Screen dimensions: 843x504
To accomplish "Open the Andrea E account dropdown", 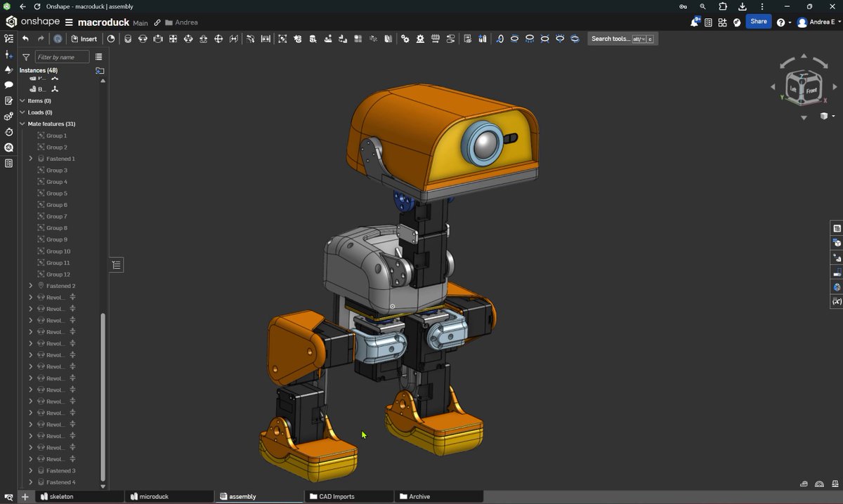I will pos(818,22).
